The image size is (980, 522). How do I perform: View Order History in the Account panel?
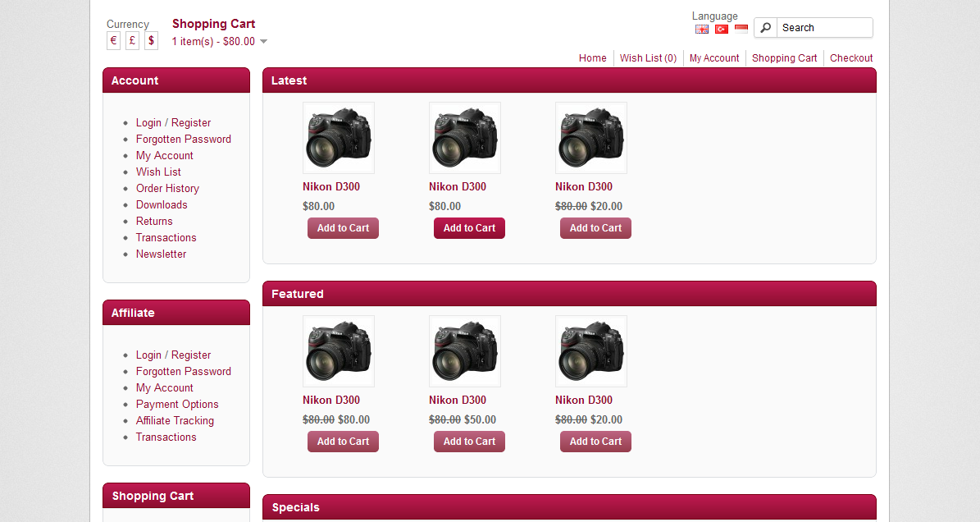tap(167, 189)
